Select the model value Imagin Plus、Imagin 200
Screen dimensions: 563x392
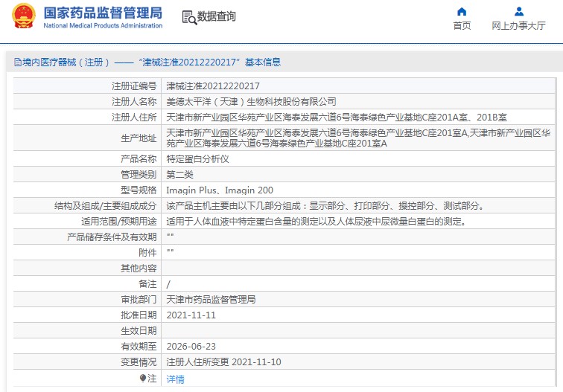click(x=220, y=190)
